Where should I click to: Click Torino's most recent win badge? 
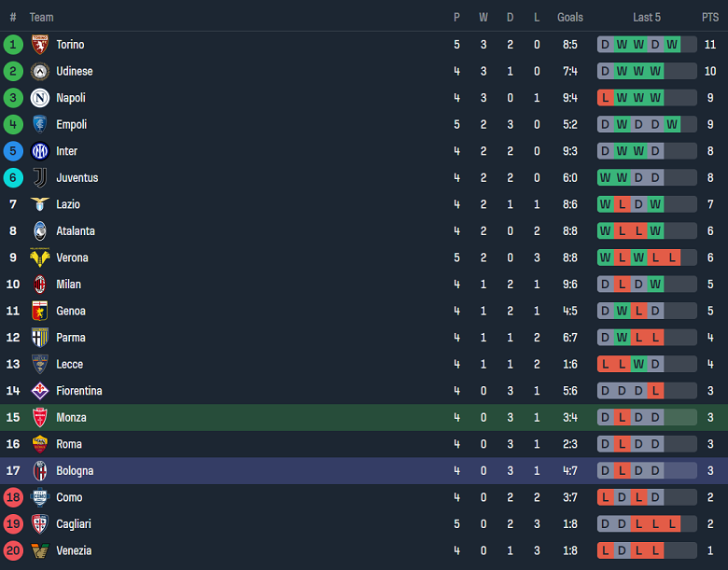671,45
